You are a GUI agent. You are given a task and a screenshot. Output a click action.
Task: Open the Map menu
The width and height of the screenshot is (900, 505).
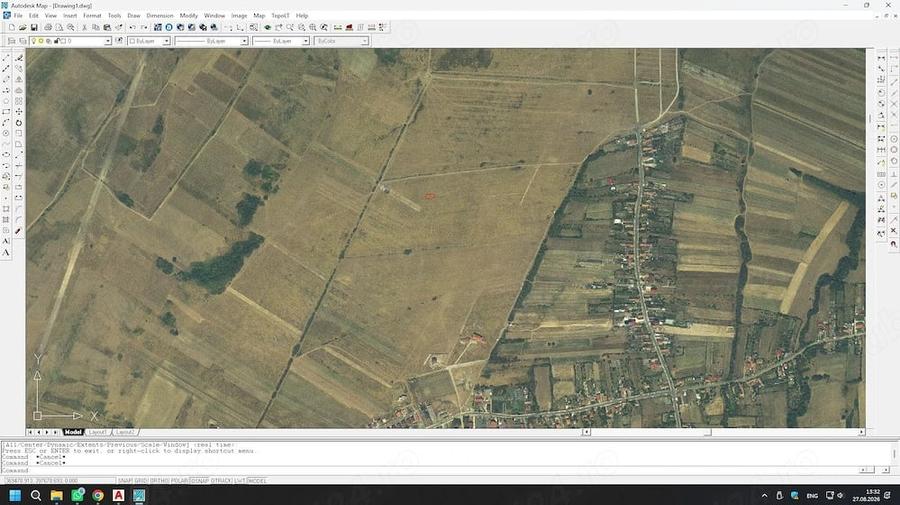point(259,15)
